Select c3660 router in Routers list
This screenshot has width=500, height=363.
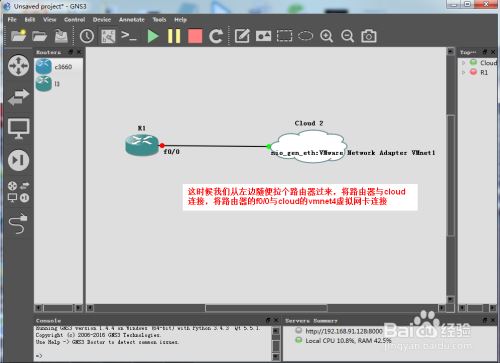point(58,67)
